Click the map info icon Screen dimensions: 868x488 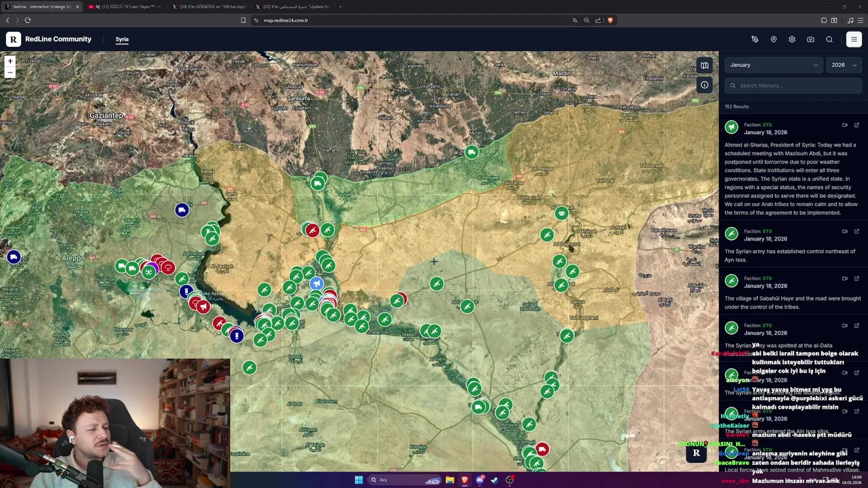705,85
